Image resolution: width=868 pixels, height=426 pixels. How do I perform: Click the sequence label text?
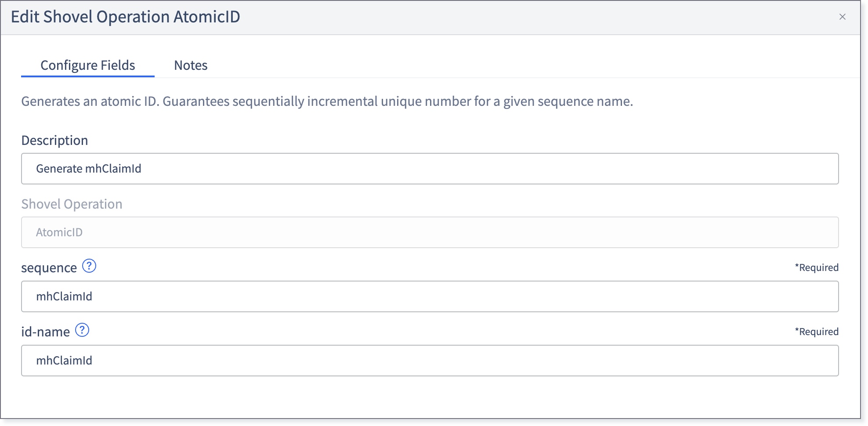click(49, 268)
